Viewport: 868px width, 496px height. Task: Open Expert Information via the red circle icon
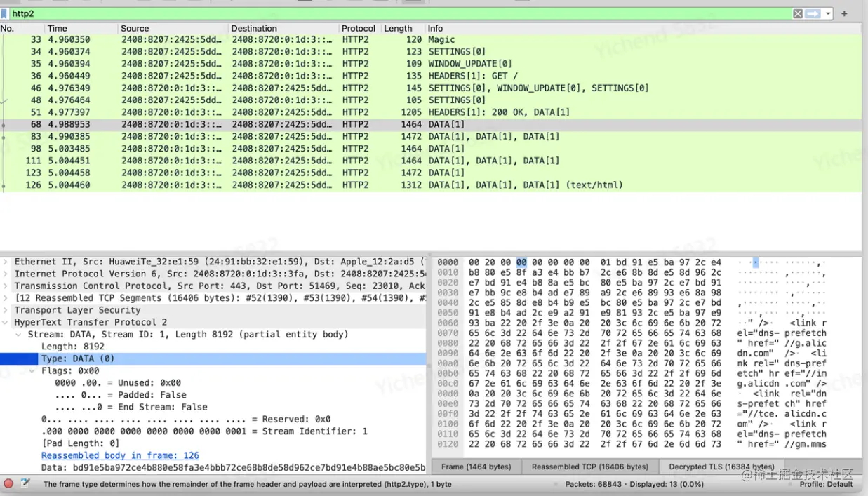coord(7,483)
